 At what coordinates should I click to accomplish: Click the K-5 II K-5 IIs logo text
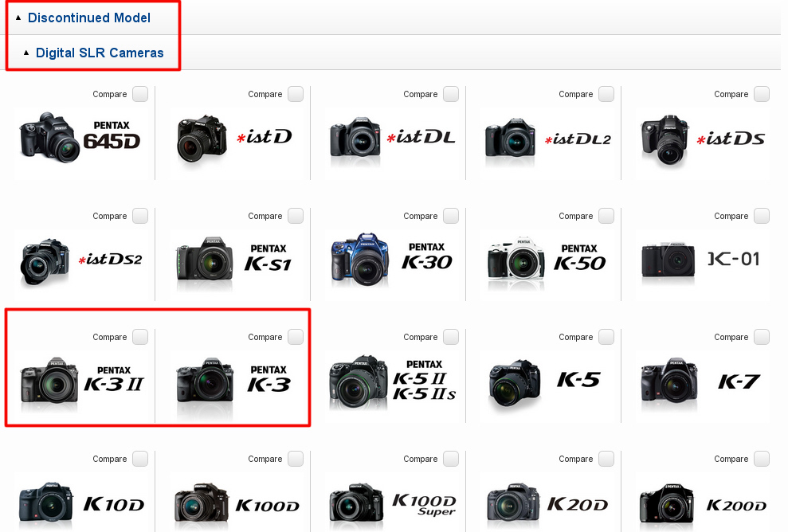click(424, 381)
